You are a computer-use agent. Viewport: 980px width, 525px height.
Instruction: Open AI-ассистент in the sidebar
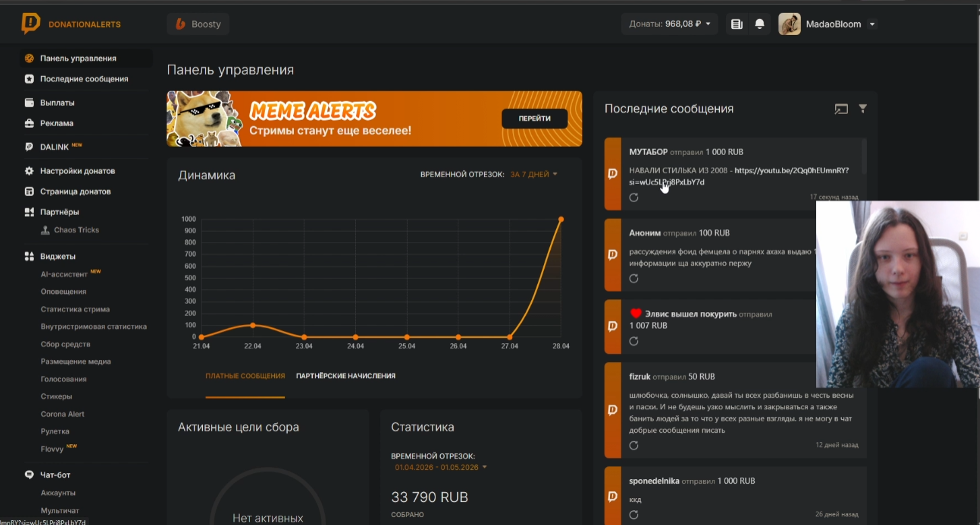coord(65,274)
